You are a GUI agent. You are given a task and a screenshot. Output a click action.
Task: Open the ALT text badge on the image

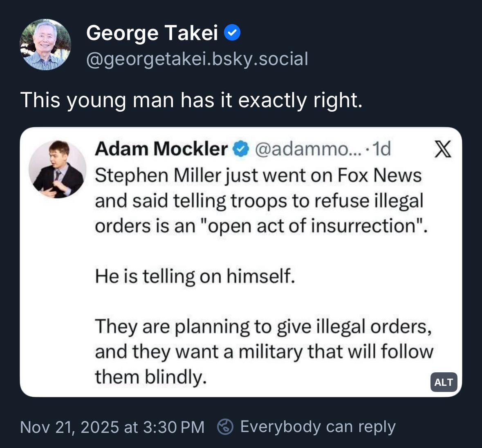click(444, 382)
